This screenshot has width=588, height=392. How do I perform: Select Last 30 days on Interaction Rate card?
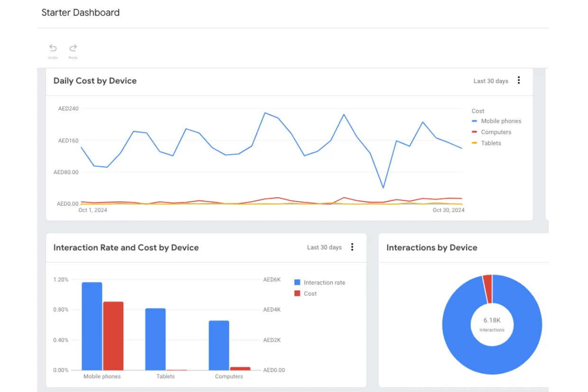click(x=324, y=247)
